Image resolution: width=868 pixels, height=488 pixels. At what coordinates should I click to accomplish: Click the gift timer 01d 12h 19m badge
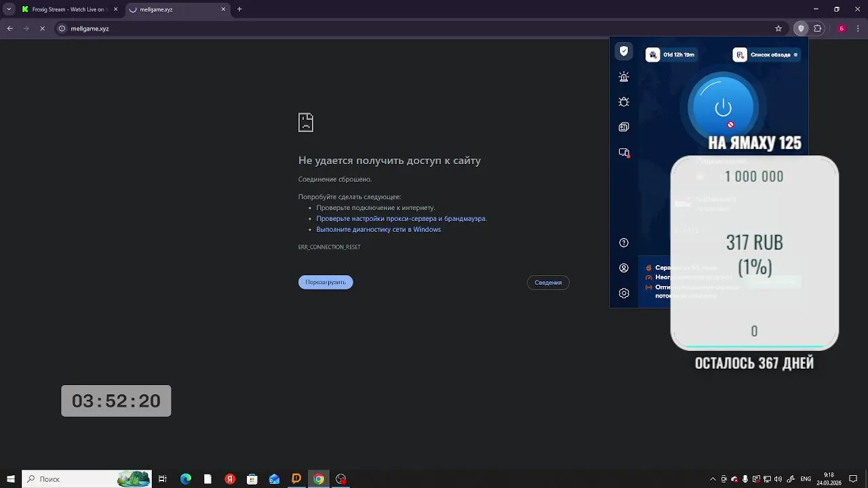pos(671,54)
